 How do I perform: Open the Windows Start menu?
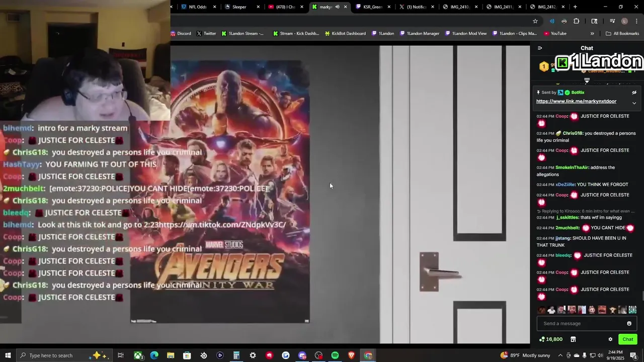tap(8, 355)
